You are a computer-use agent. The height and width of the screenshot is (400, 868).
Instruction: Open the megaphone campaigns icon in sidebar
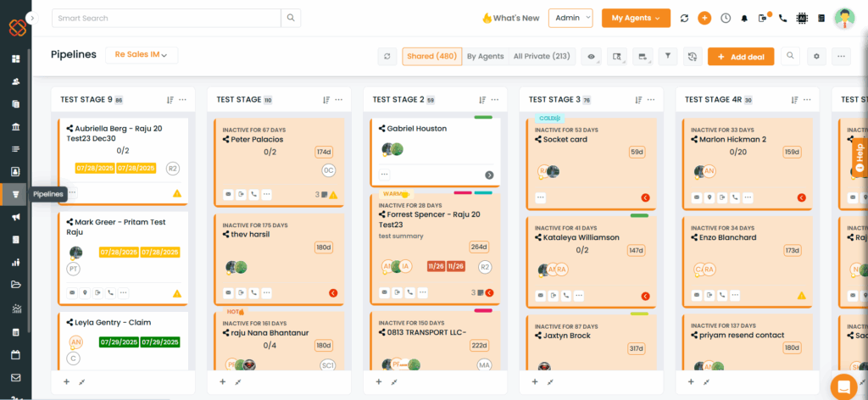click(x=15, y=218)
